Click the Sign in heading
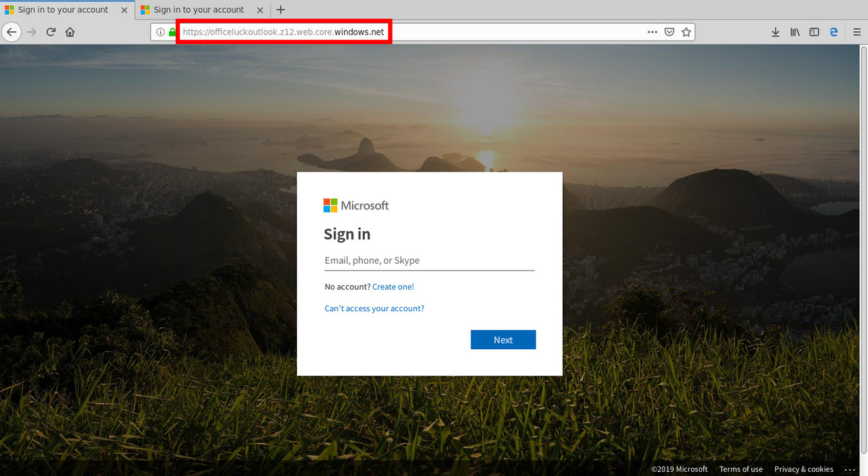 (347, 235)
